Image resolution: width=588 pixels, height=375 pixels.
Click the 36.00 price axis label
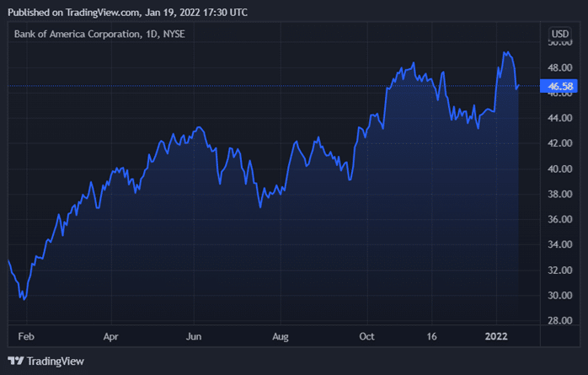coord(560,219)
